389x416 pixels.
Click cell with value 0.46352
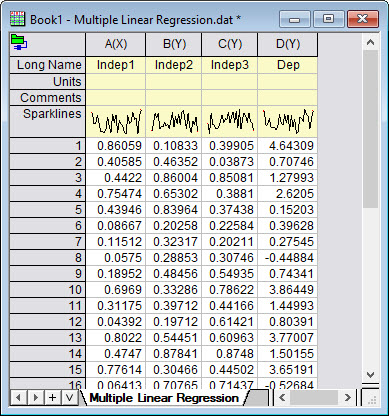pos(174,162)
